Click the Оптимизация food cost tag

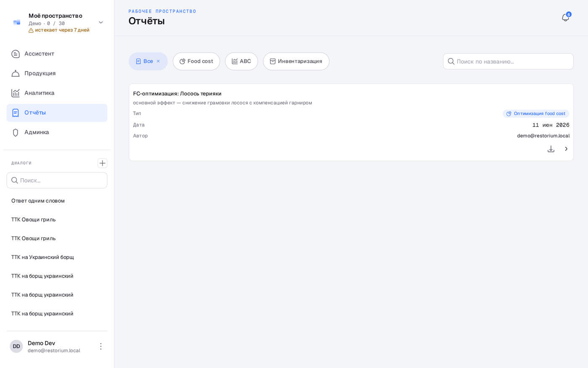click(536, 114)
